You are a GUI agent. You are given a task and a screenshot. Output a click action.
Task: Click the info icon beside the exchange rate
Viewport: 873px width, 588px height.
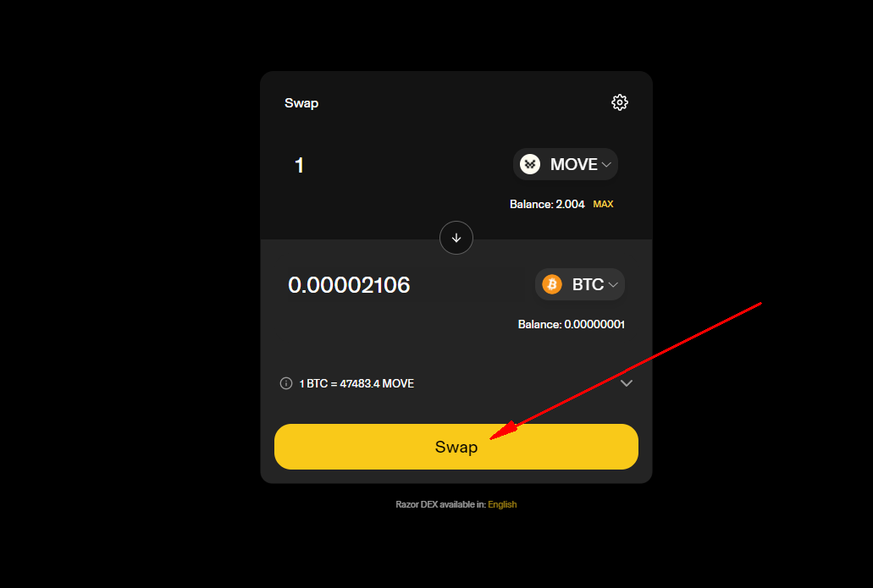pos(286,383)
